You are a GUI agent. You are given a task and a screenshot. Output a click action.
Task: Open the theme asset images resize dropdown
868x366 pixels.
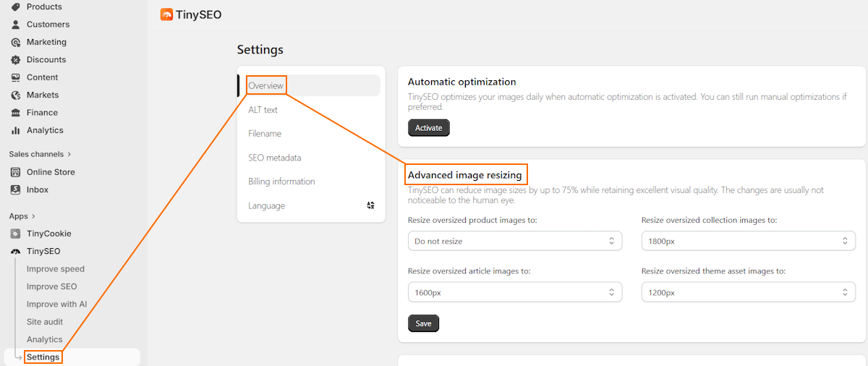pyautogui.click(x=749, y=292)
